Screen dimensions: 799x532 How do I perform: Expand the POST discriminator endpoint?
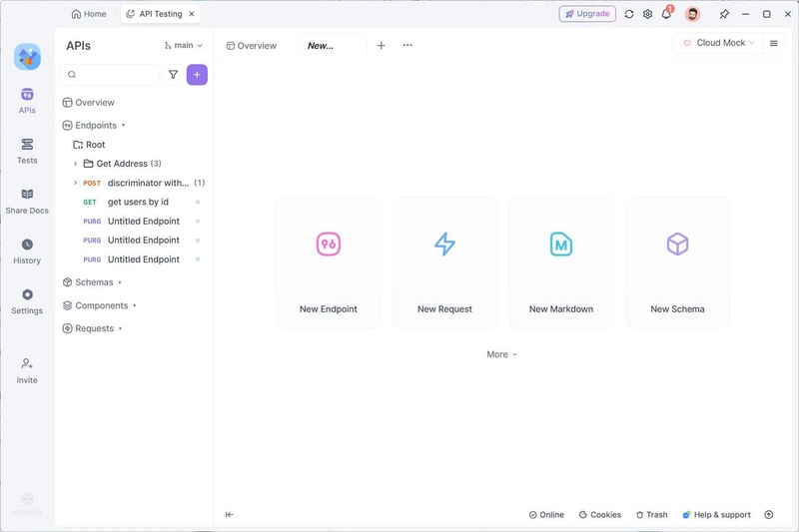click(x=75, y=183)
